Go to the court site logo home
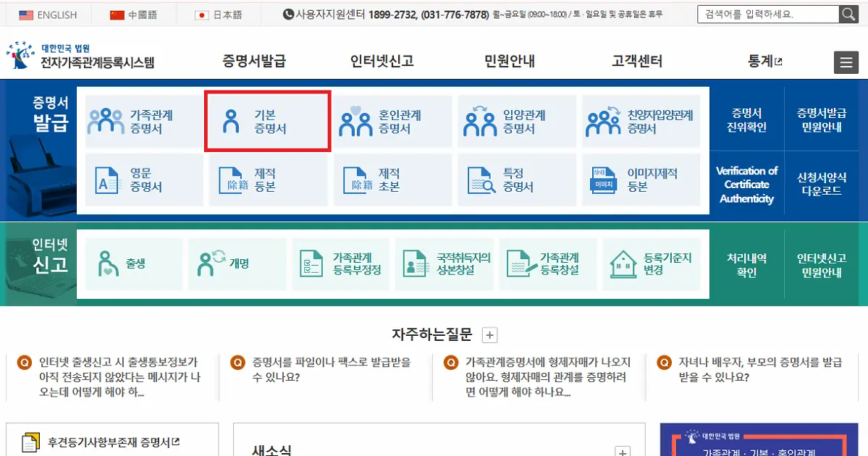This screenshot has height=456, width=868. (x=80, y=56)
